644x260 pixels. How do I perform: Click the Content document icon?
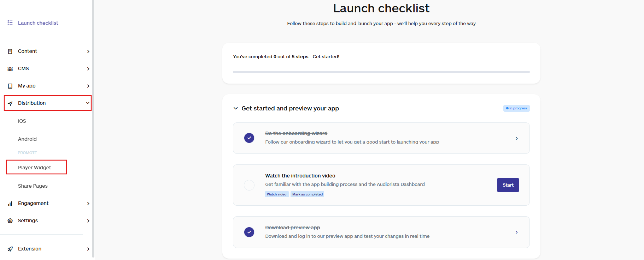(x=10, y=52)
